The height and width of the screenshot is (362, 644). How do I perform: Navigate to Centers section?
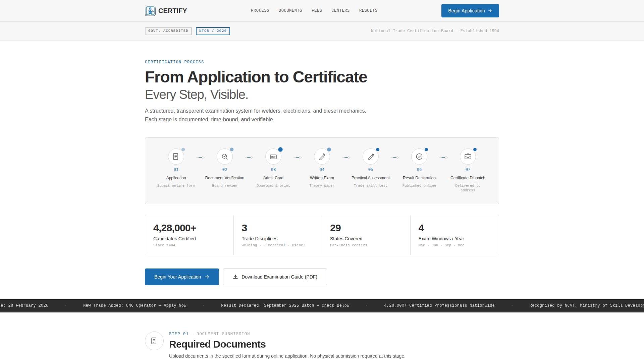pyautogui.click(x=340, y=10)
